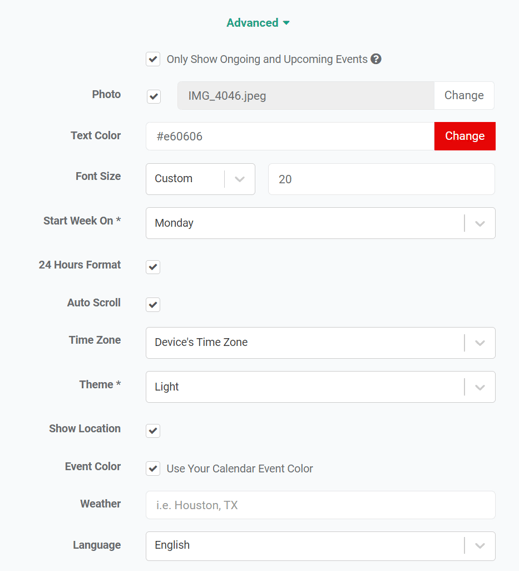This screenshot has width=519, height=571.
Task: Toggle Use Your Calendar Event Color
Action: (x=153, y=468)
